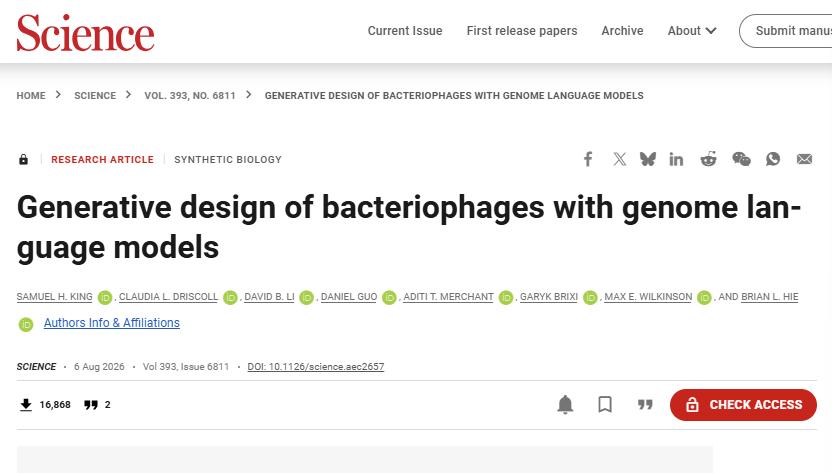
Task: Open Current Issue menu item
Action: 405,31
